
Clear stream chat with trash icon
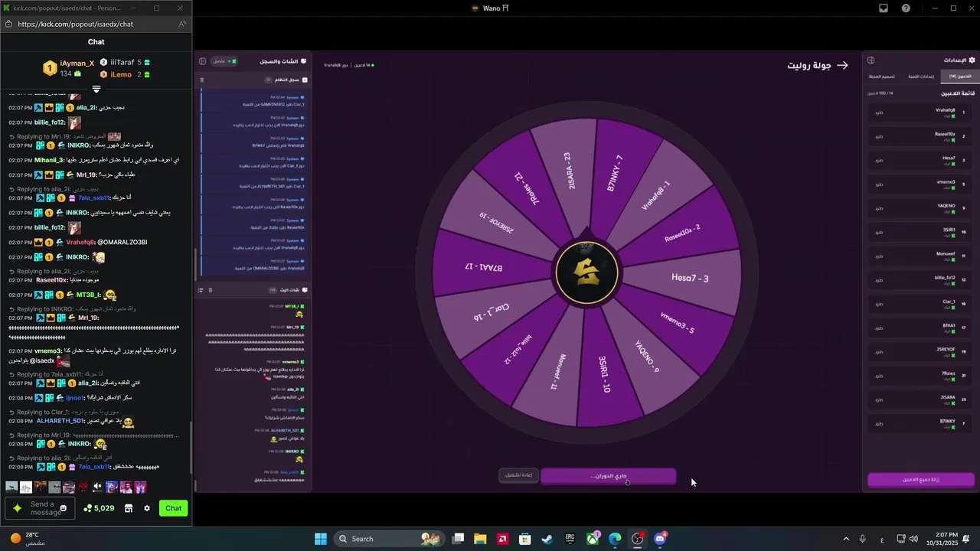[211, 290]
